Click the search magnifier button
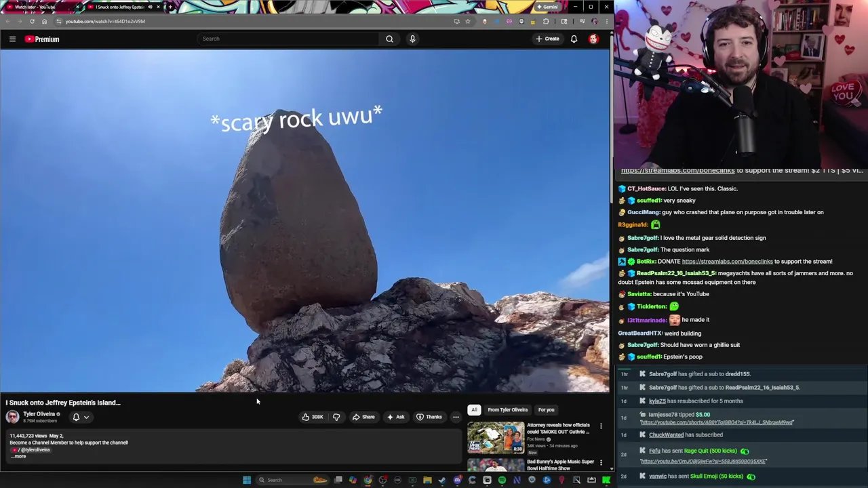 tap(389, 39)
